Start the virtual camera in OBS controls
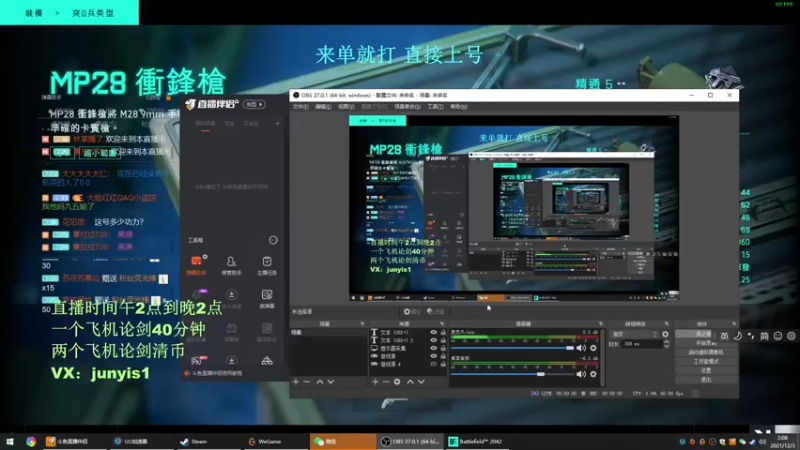 pos(706,352)
